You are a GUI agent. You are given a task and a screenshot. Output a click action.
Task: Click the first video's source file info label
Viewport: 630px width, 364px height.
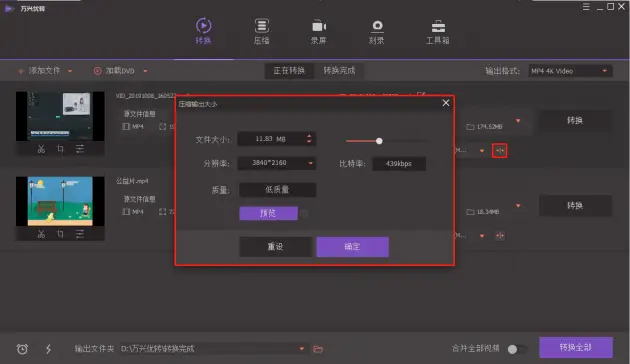coord(139,114)
